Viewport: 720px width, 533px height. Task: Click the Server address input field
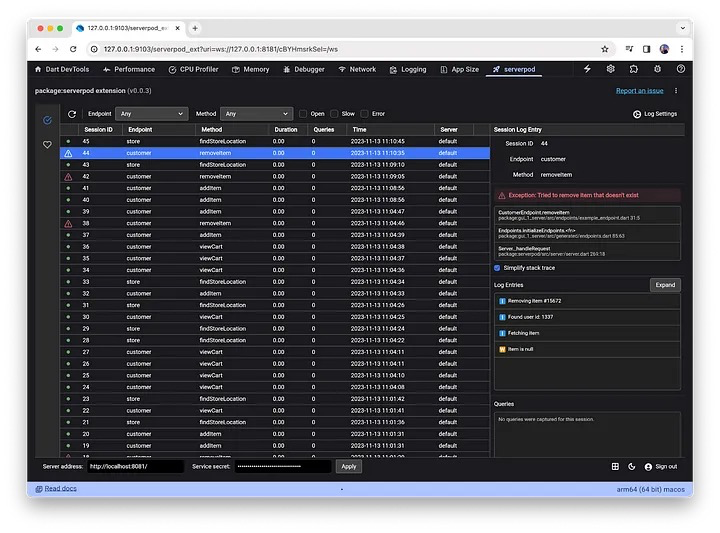click(x=136, y=466)
